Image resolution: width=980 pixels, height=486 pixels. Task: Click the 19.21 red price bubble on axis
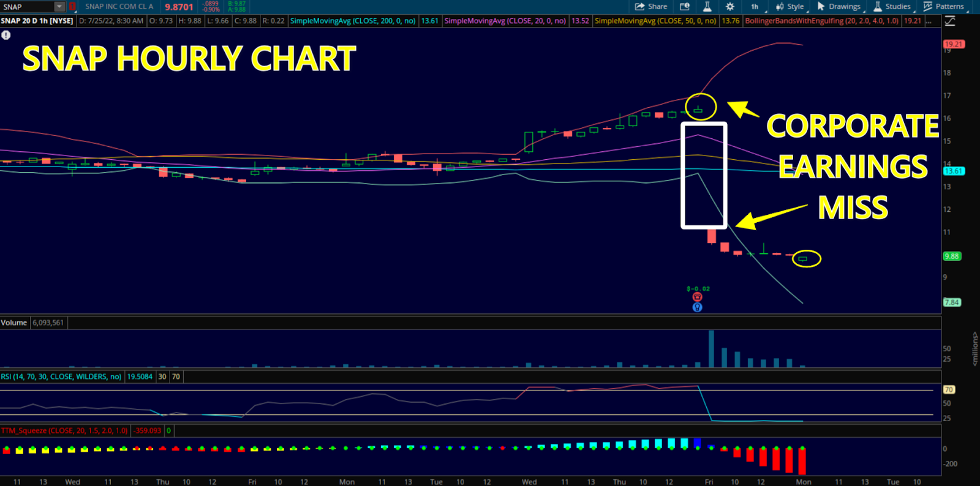tap(954, 44)
